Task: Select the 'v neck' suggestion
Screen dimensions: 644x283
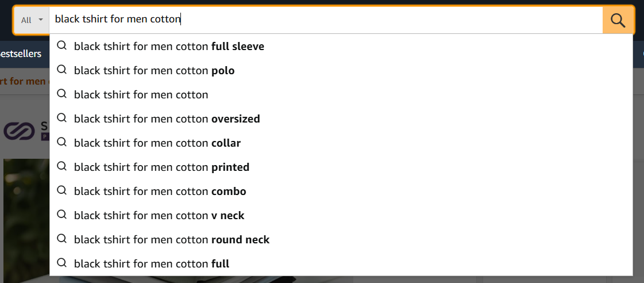Action: 341,216
